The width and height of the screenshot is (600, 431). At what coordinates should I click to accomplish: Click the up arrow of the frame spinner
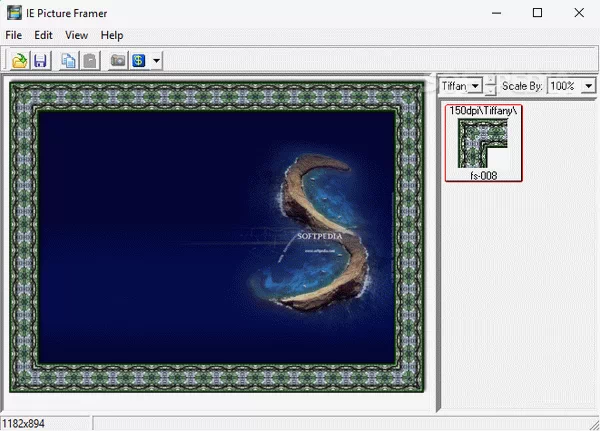[x=490, y=81]
